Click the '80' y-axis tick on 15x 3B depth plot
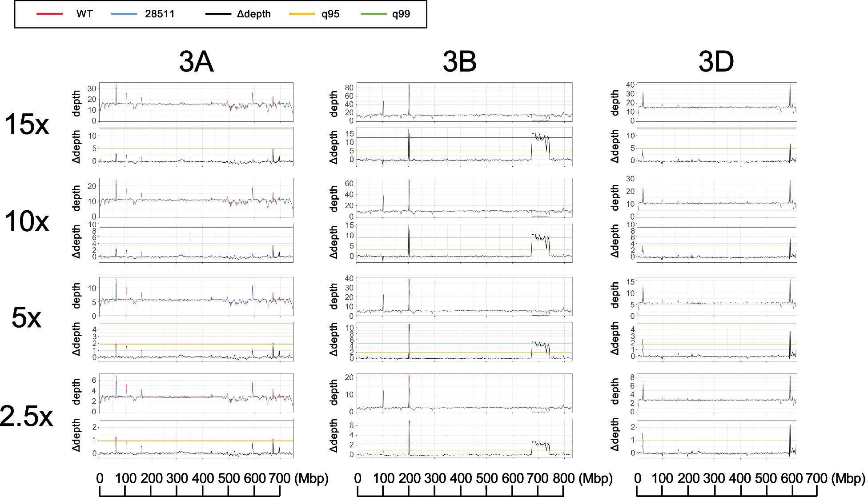Image resolution: width=868 pixels, height=497 pixels. coord(349,88)
